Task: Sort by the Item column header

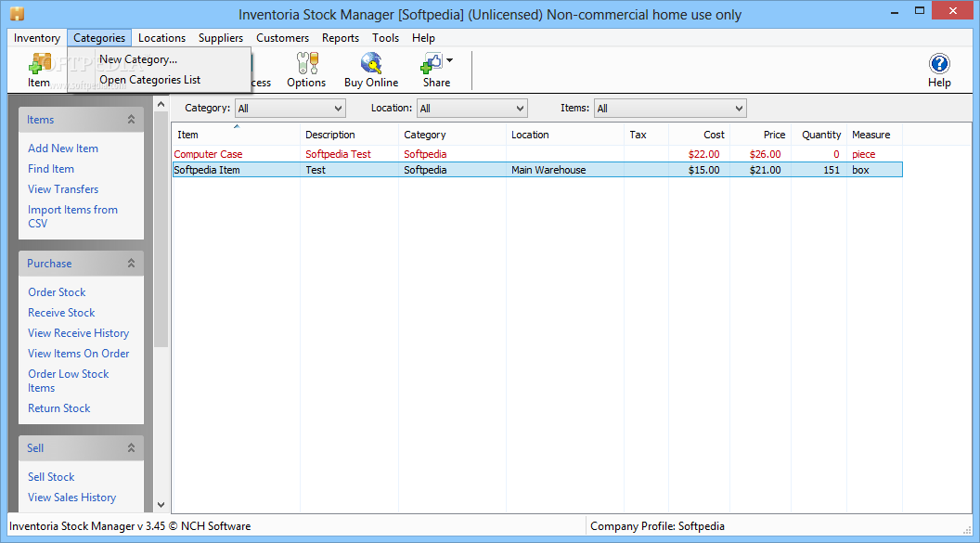Action: 237,135
